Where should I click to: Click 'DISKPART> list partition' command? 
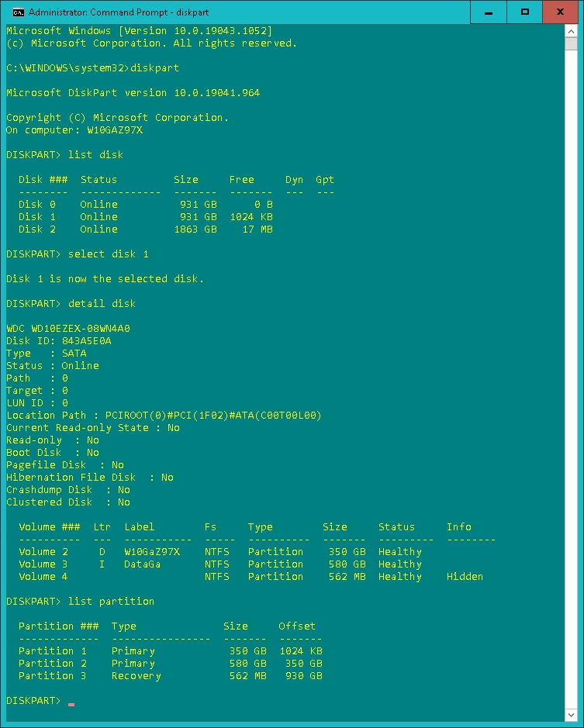(81, 602)
